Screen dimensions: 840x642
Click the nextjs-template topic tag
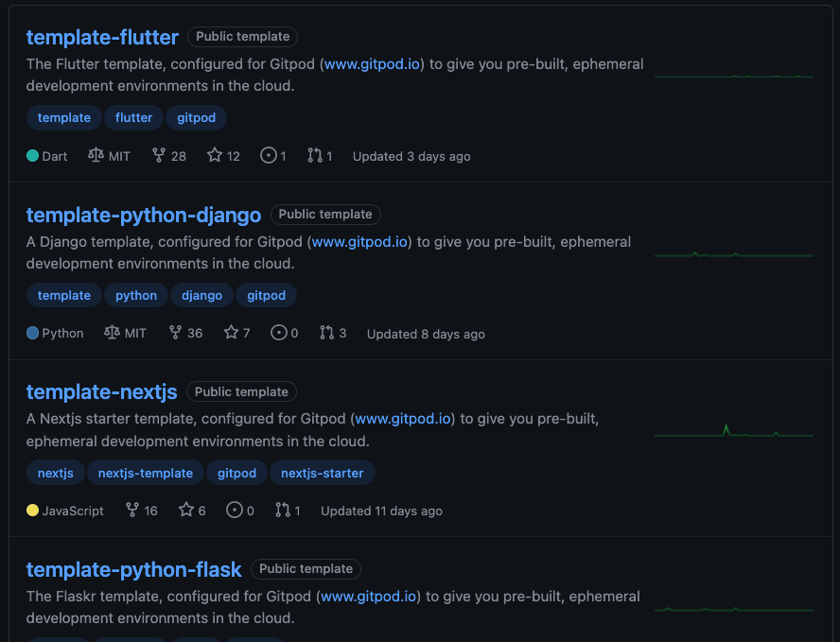145,473
